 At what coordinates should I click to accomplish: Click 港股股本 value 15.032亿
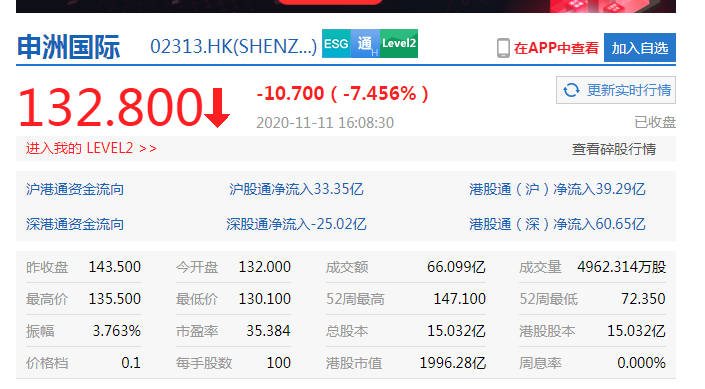[636, 331]
